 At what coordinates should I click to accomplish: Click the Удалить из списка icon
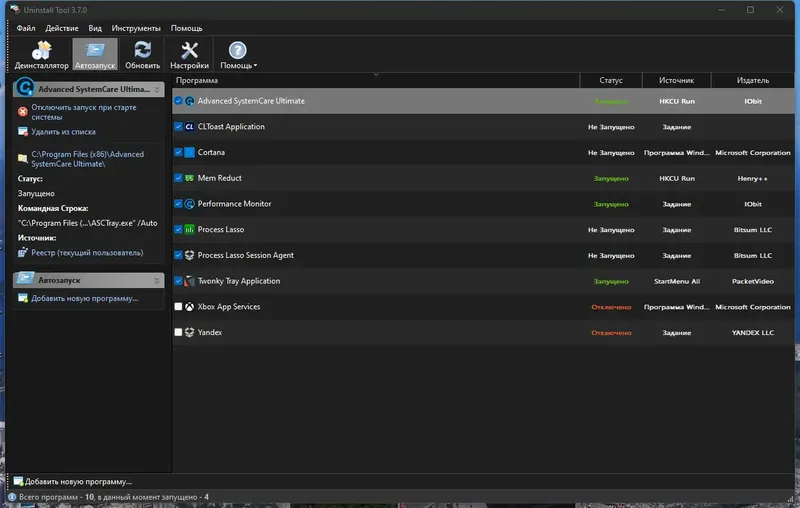point(22,132)
